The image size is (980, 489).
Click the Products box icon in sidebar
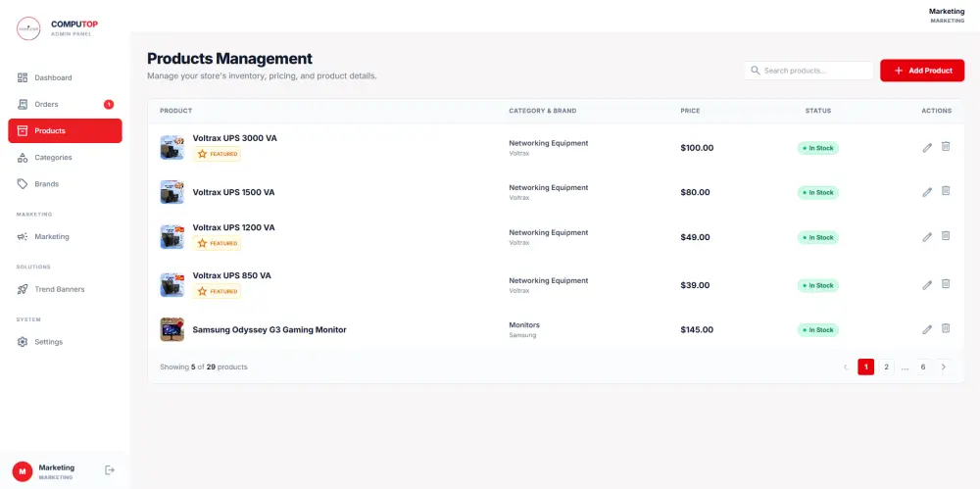click(x=23, y=130)
